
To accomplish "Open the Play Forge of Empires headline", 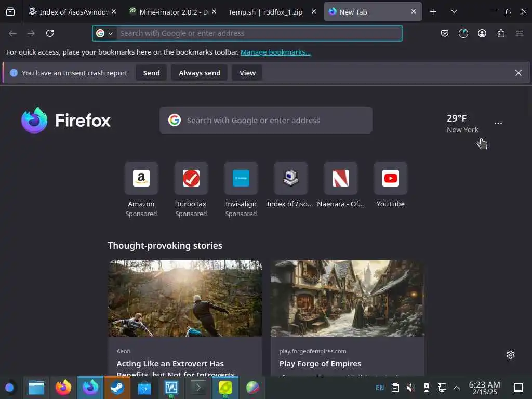I will (320, 363).
